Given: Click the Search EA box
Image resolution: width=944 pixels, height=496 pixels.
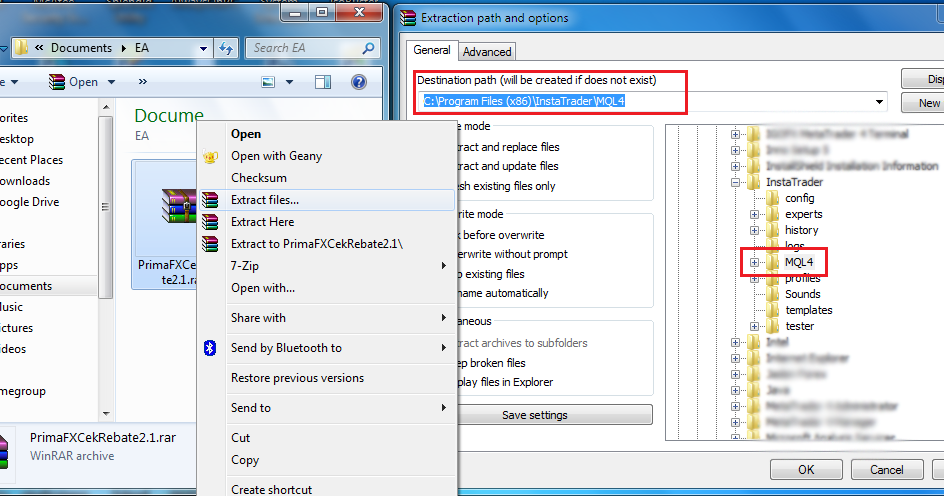Looking at the screenshot, I should (x=312, y=48).
